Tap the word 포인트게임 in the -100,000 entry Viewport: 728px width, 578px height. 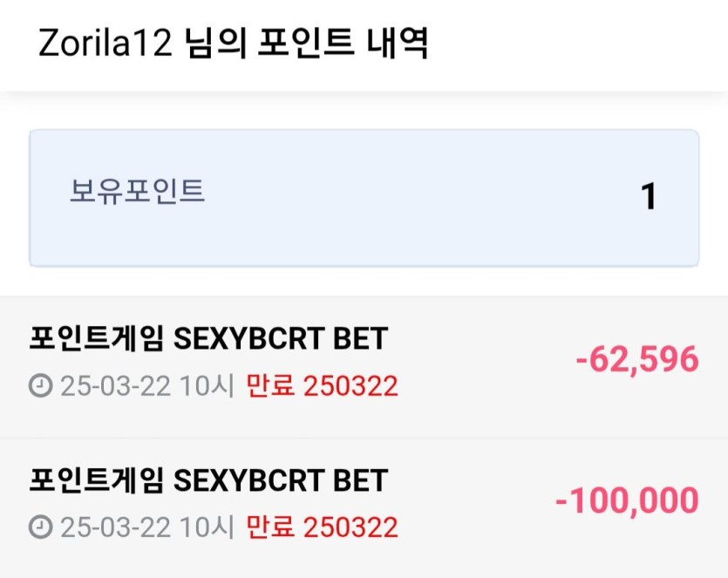(x=96, y=480)
